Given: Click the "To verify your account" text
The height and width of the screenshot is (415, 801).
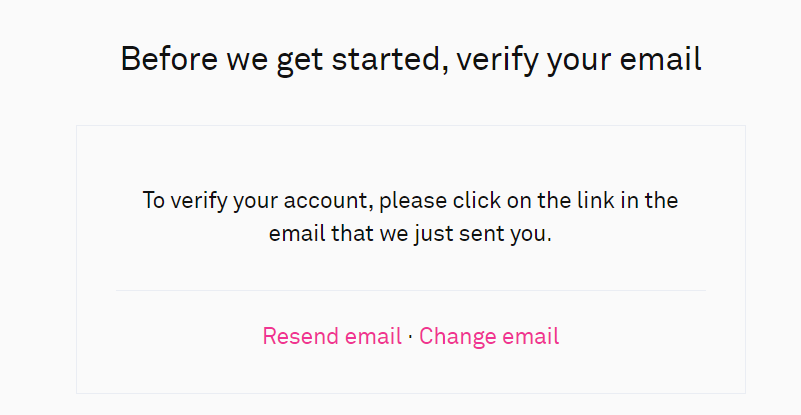Looking at the screenshot, I should (257, 200).
